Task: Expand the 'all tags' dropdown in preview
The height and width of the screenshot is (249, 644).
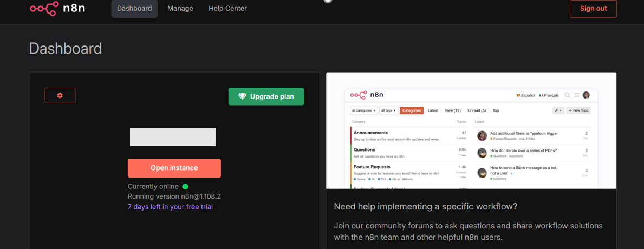Action: tap(388, 110)
